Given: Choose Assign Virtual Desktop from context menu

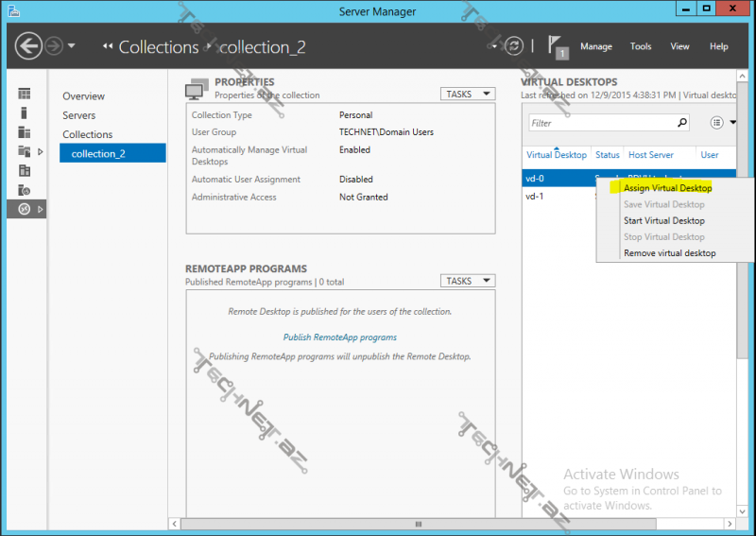Looking at the screenshot, I should click(667, 188).
